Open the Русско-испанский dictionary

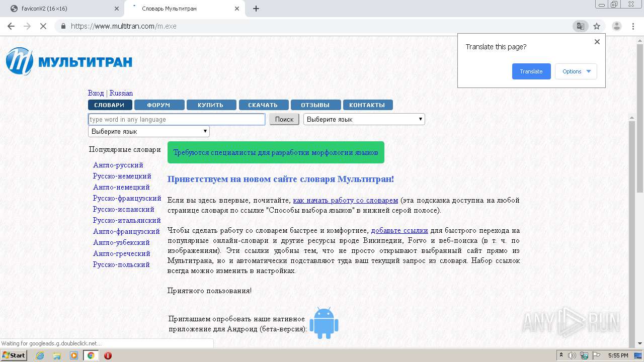(124, 209)
